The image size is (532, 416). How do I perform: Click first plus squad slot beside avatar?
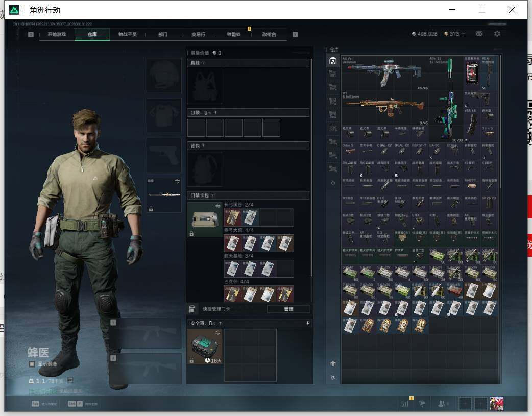(x=465, y=404)
